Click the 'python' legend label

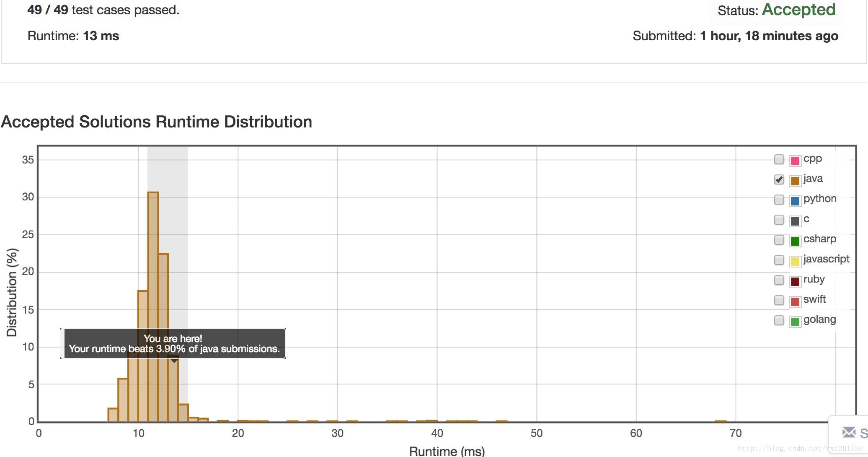(x=820, y=199)
